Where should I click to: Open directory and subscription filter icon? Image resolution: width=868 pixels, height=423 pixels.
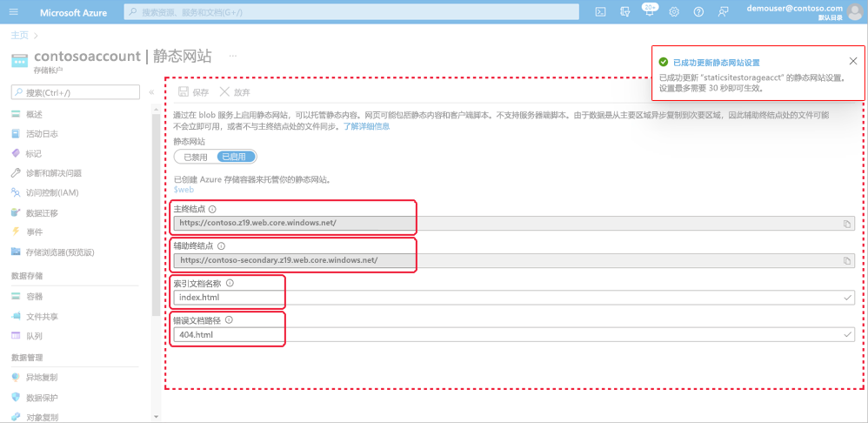point(625,12)
